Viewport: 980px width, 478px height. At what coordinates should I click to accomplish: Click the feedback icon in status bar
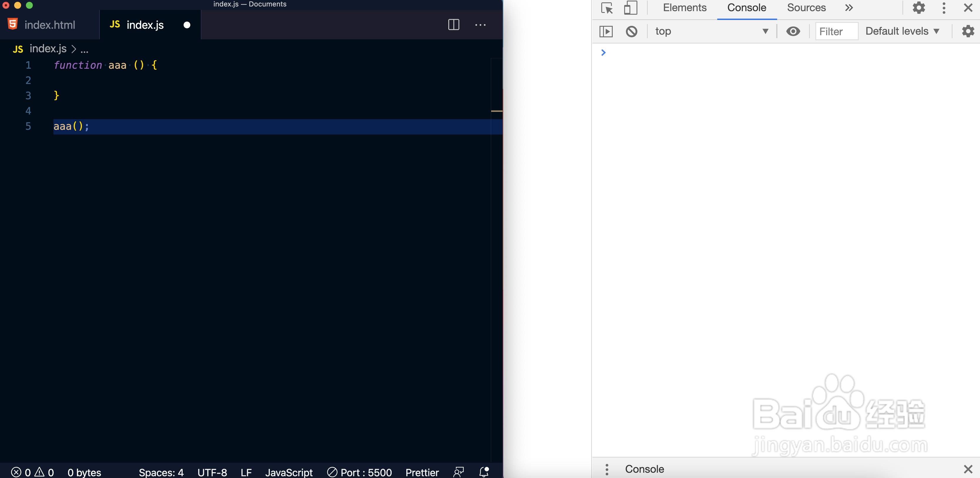coord(459,472)
